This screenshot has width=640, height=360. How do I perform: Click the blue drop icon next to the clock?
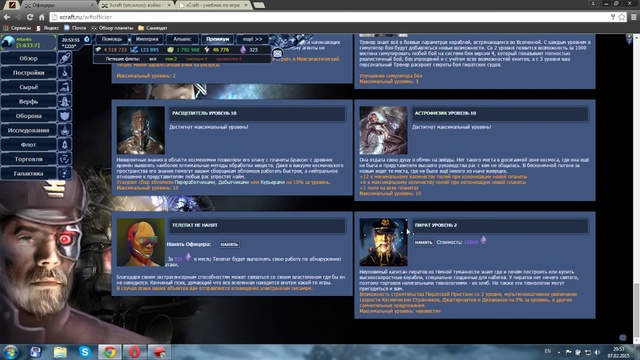coord(87,39)
